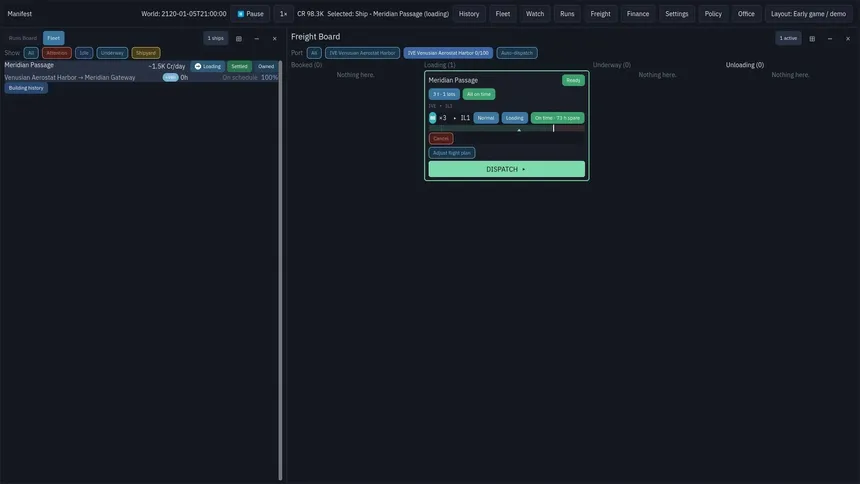Open the Finance menu
Viewport: 860px width, 484px height.
point(637,14)
